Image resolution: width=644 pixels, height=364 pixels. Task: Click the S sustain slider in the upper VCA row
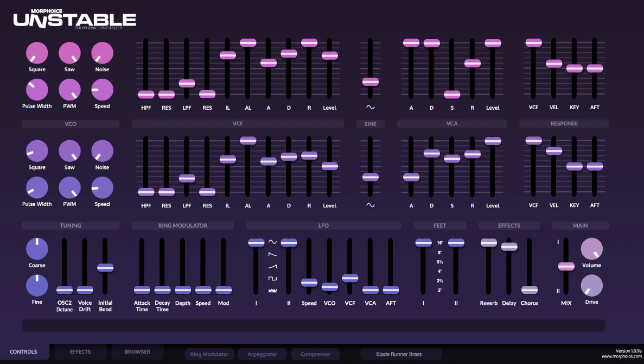click(x=452, y=94)
